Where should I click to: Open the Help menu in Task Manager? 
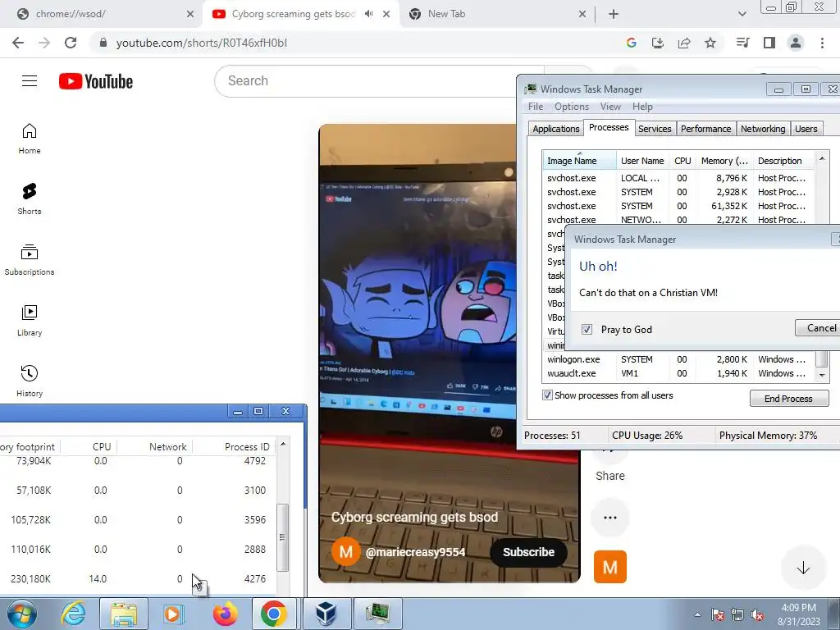642,107
